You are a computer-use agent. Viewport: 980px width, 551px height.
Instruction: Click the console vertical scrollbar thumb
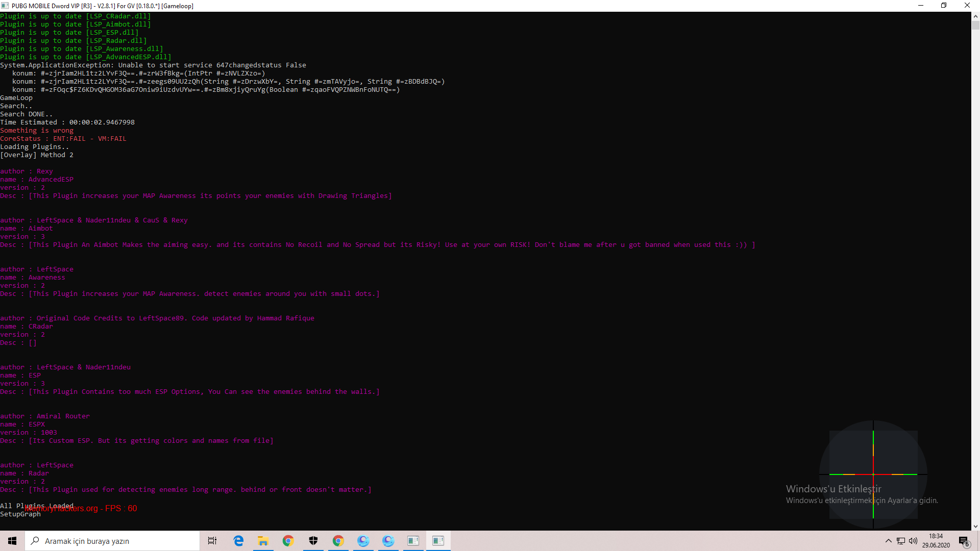point(975,25)
